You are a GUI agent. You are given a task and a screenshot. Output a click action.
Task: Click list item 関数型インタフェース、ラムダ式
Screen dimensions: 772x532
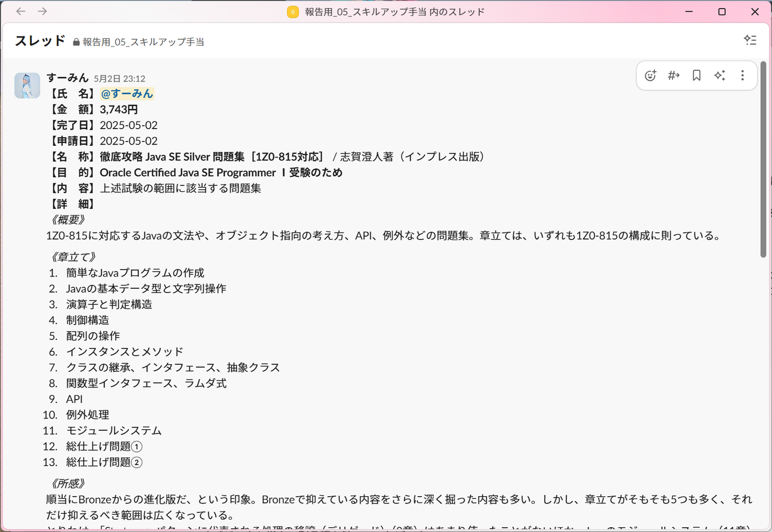point(146,383)
